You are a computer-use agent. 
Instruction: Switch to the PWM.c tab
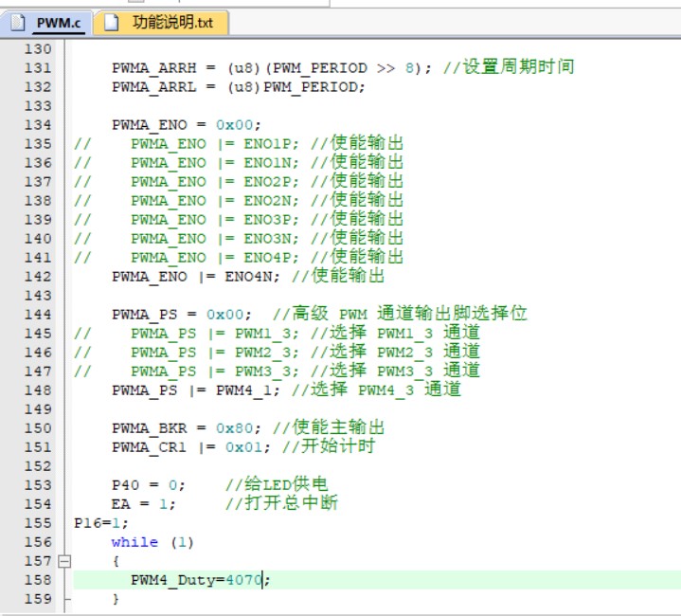click(57, 24)
